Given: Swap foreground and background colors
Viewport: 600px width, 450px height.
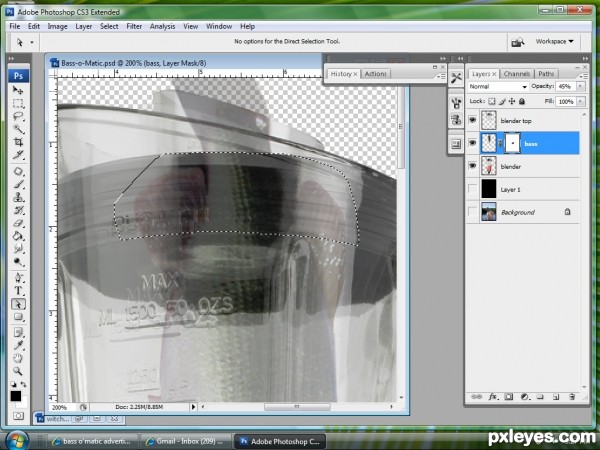Looking at the screenshot, I should click(x=24, y=384).
